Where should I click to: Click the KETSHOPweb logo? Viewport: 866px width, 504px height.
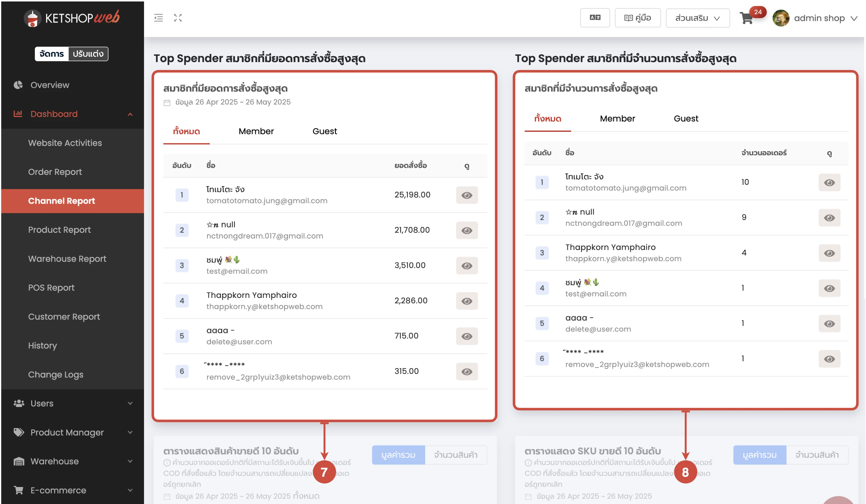pos(72,18)
